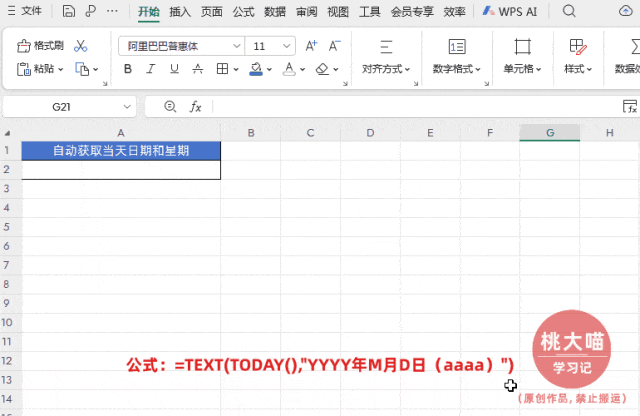Image resolution: width=640 pixels, height=416 pixels.
Task: Toggle strikethrough formatting
Action: click(x=198, y=69)
